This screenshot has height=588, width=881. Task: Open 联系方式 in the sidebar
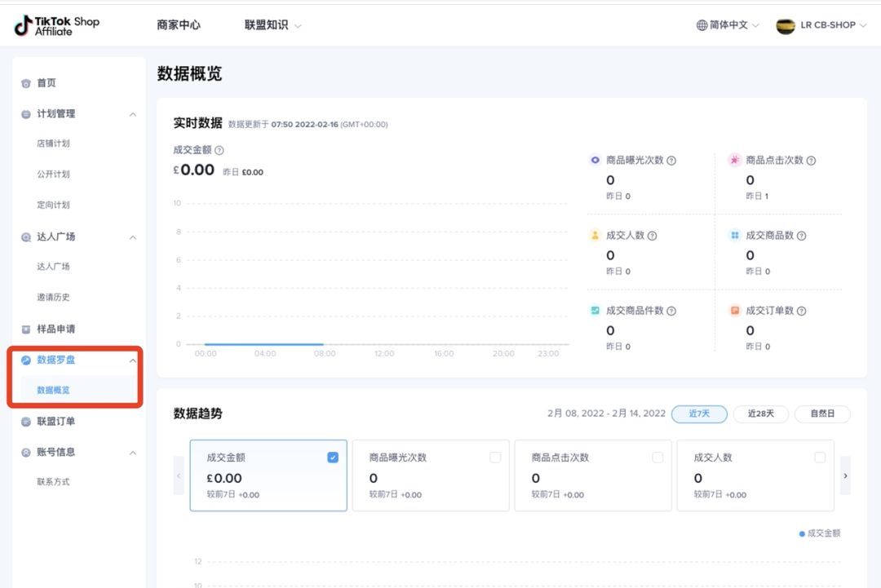[53, 482]
